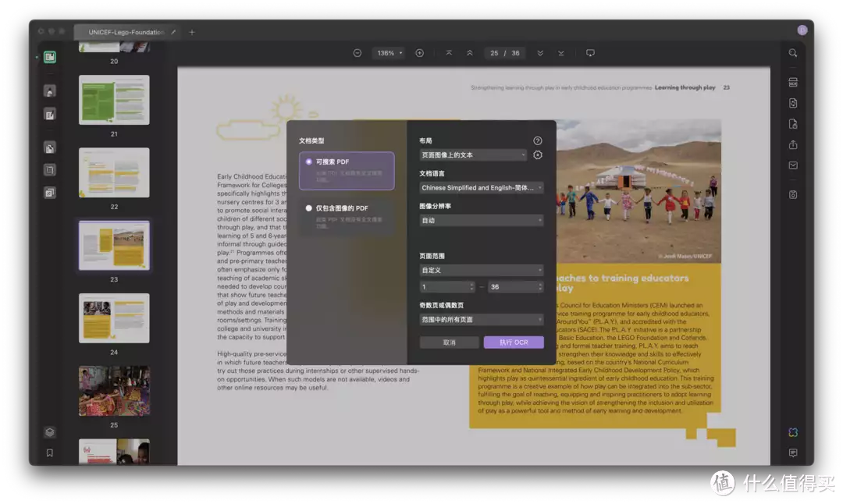
Task: Open the layout settings gear icon
Action: 538,155
